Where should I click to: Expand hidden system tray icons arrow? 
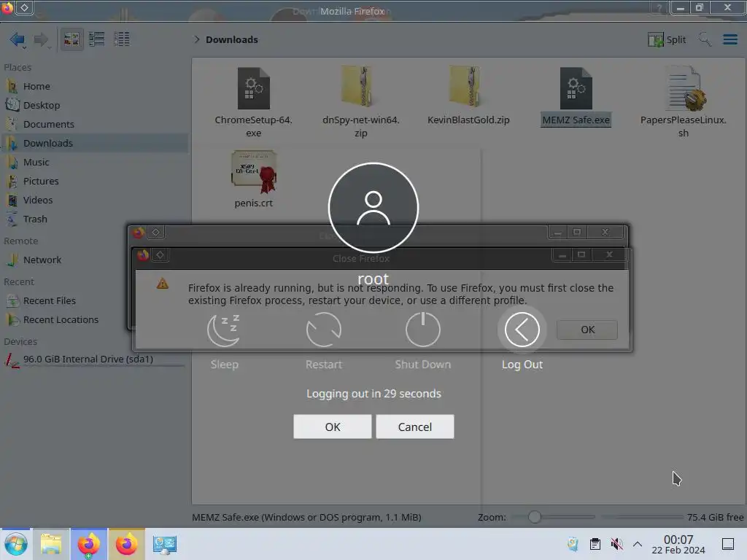638,544
